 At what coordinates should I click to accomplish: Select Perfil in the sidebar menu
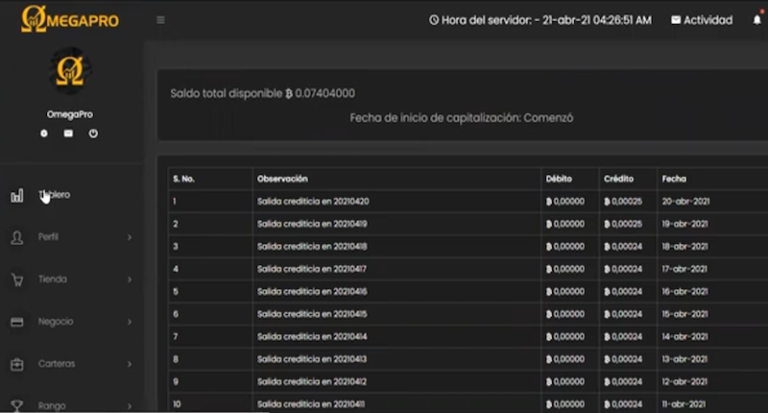(49, 238)
